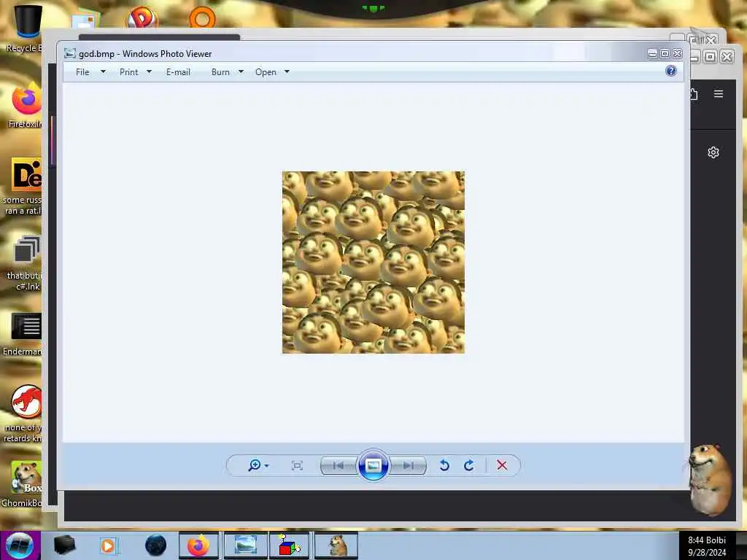Open the red D desktop icon at the top
Image resolution: width=747 pixels, height=560 pixels.
coord(142,18)
